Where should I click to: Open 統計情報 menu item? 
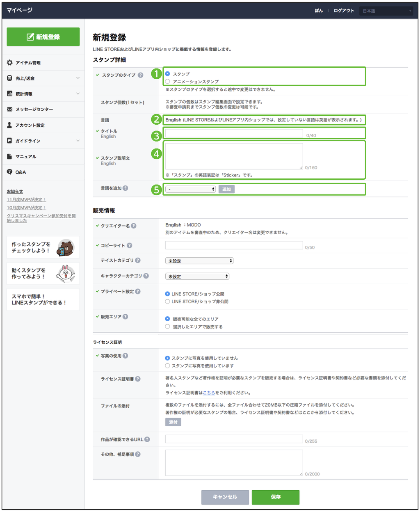pyautogui.click(x=43, y=94)
